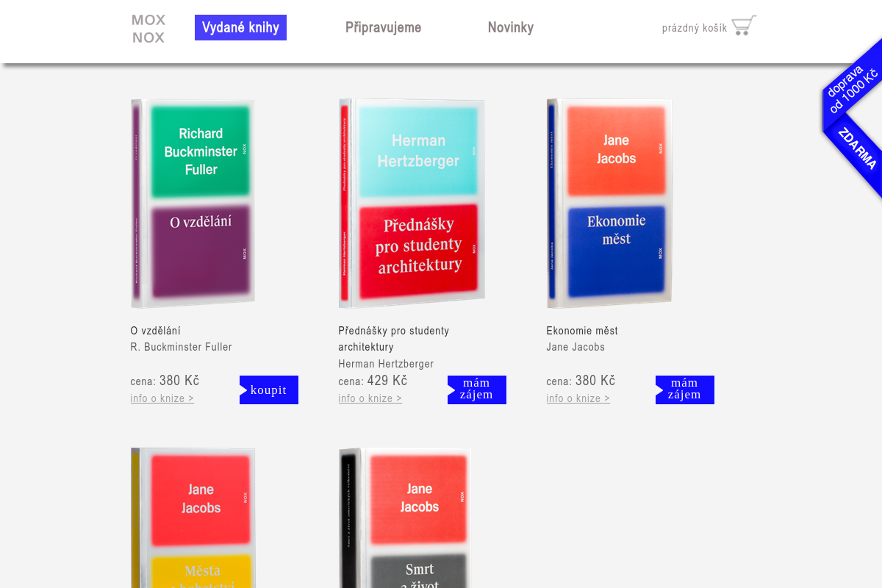Click the prázdný košík text link
The image size is (882, 588).
694,29
